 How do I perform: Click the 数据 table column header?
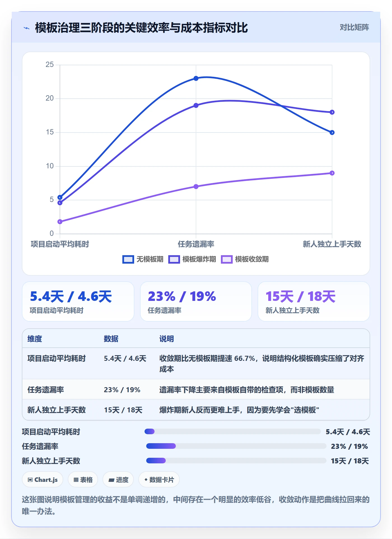111,339
